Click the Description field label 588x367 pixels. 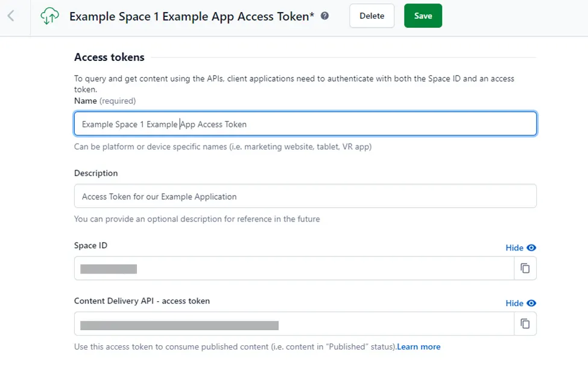coord(96,173)
